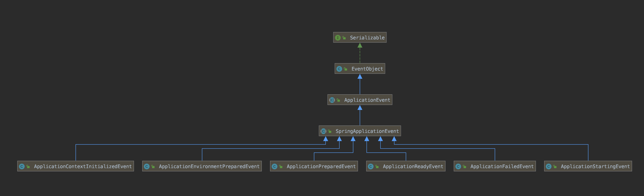The width and height of the screenshot is (644, 196).
Task: Select the class icon beside ApplicationPreparedEvent
Action: point(275,166)
